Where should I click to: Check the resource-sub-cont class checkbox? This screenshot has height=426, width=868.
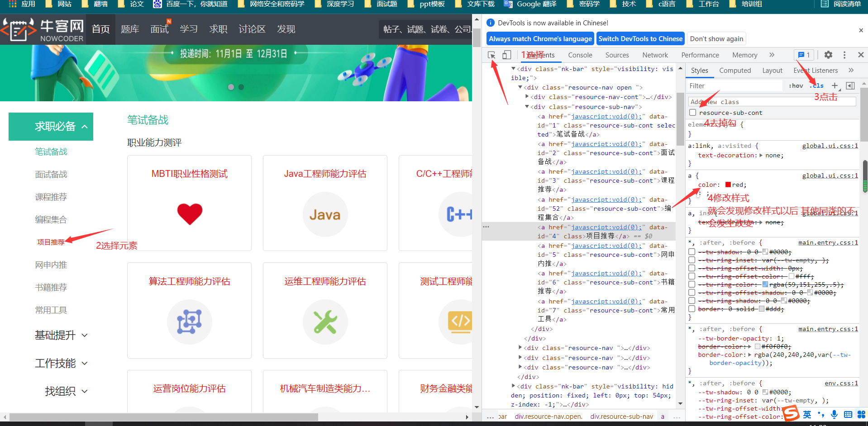(x=692, y=113)
